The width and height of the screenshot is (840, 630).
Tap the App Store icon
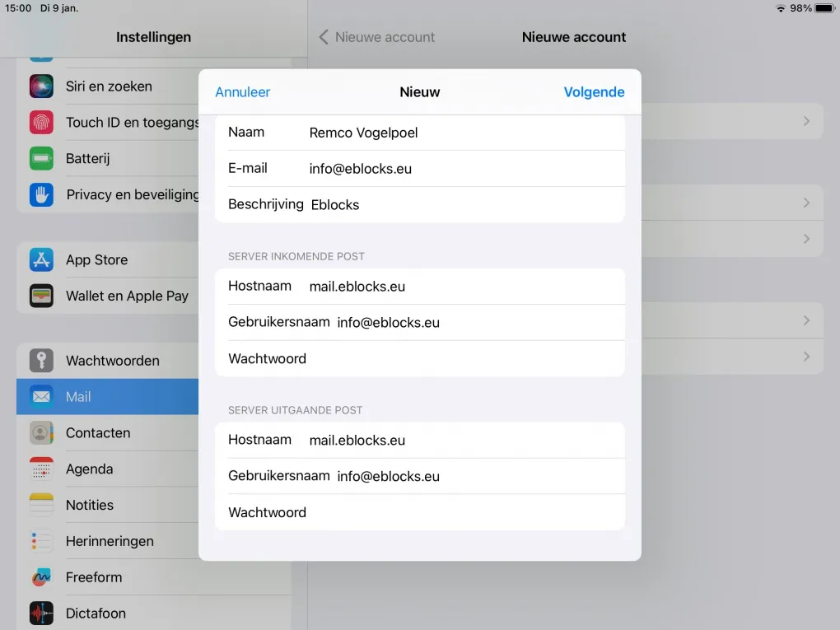(41, 260)
